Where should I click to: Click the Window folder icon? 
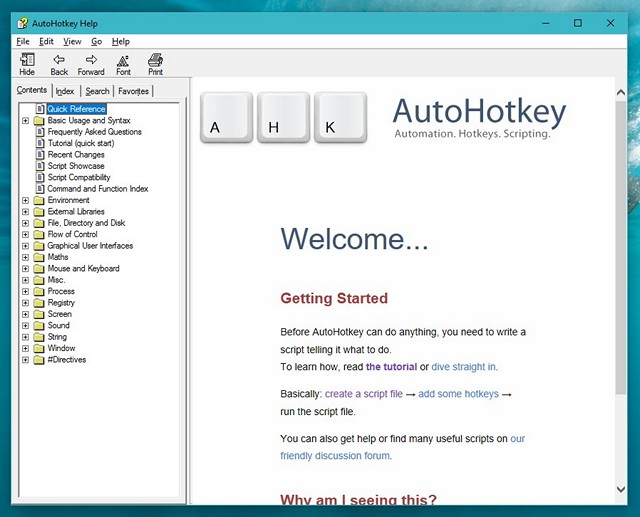point(39,348)
